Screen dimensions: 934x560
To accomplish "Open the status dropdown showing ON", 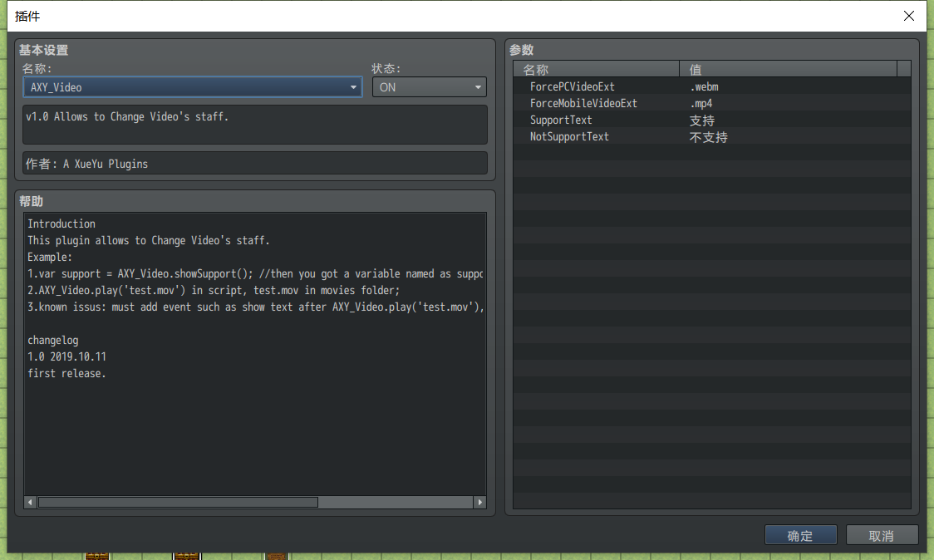I will (x=429, y=87).
